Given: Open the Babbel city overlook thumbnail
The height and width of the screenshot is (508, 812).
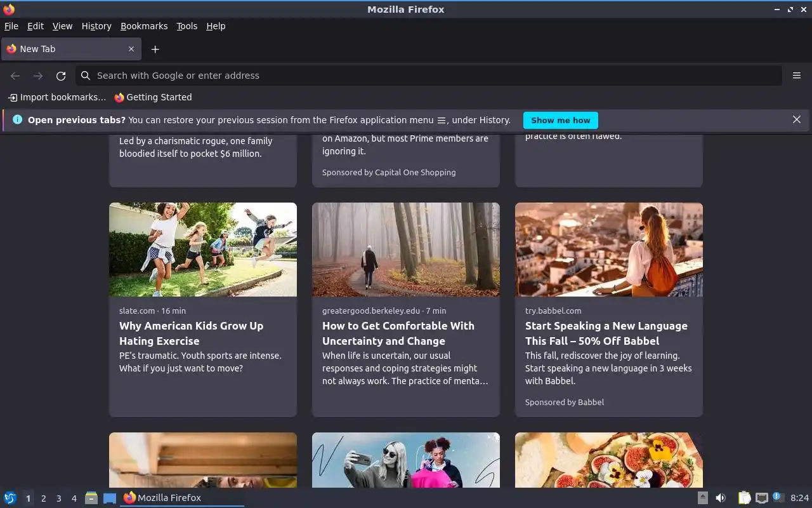Looking at the screenshot, I should [609, 250].
